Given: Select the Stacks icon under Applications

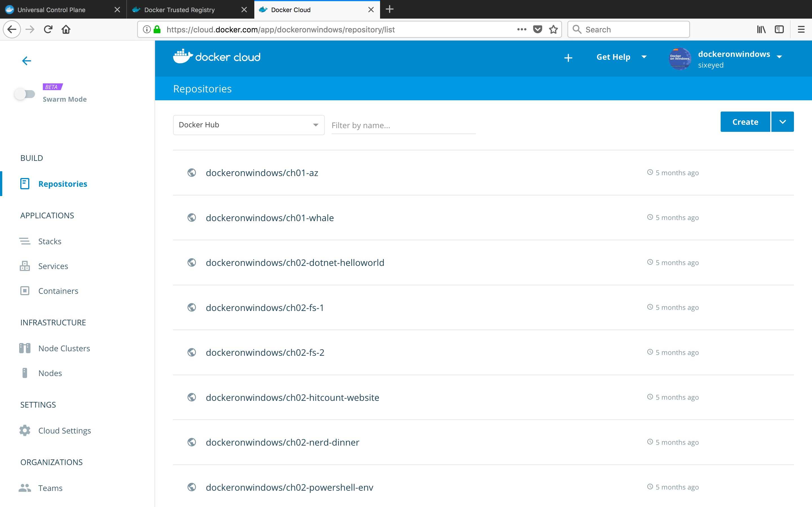Looking at the screenshot, I should coord(25,241).
